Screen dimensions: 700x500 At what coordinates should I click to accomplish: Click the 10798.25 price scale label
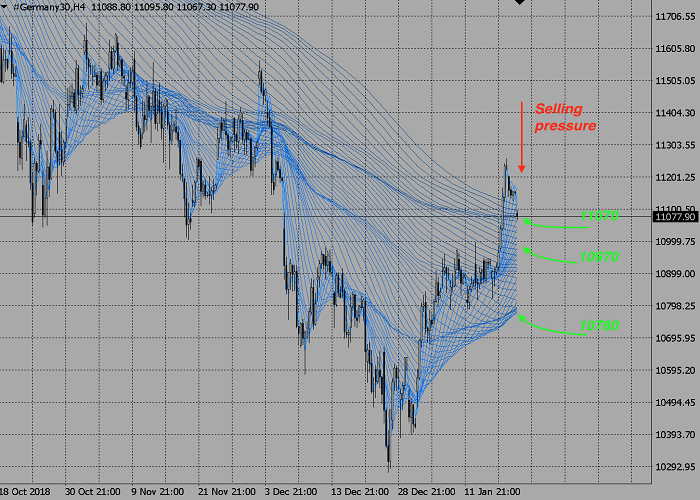point(675,306)
